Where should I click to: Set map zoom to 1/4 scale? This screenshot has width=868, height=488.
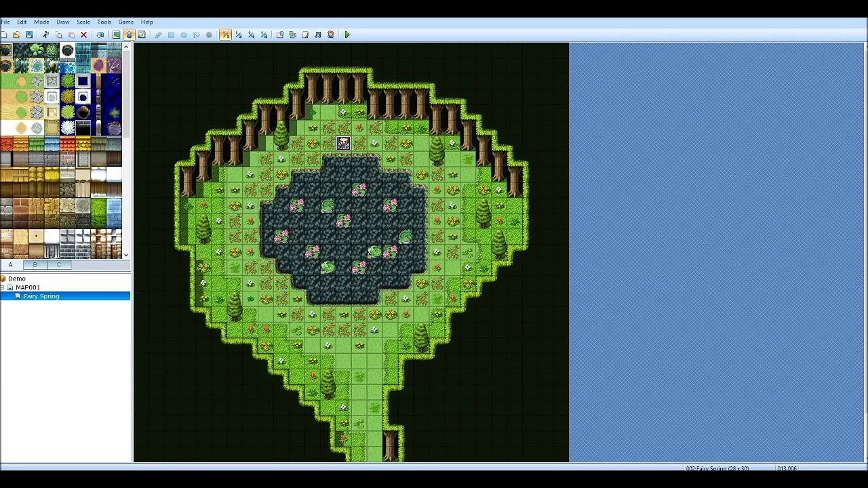coord(251,35)
